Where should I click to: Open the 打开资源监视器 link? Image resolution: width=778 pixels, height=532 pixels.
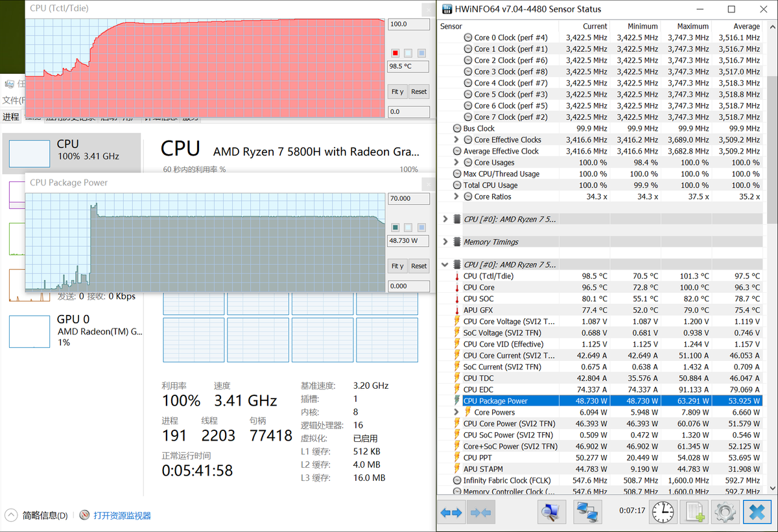click(x=122, y=516)
